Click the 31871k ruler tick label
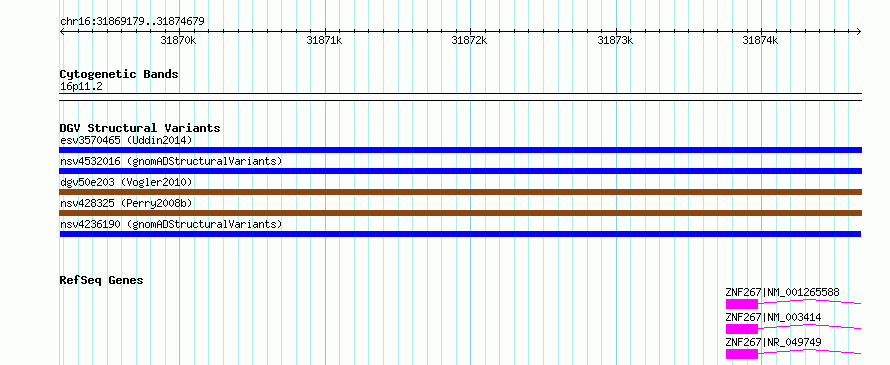Screen dimensions: 890x365 (324, 40)
